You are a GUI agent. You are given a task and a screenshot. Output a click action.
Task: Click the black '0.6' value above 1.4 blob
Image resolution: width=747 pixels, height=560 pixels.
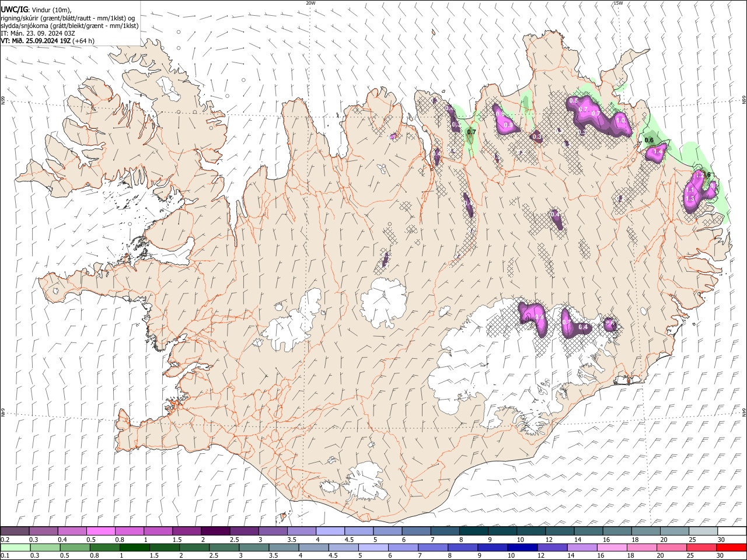[x=649, y=140]
